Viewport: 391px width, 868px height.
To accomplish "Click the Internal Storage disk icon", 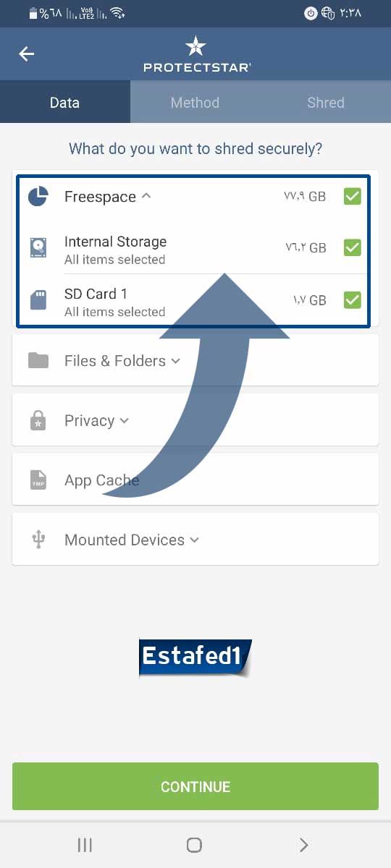I will pos(38,248).
